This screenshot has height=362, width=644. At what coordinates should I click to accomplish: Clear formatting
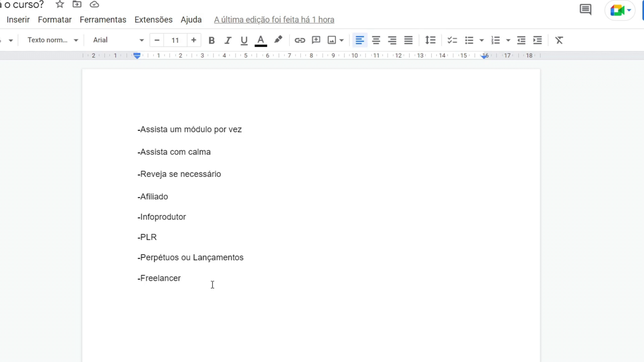click(559, 40)
